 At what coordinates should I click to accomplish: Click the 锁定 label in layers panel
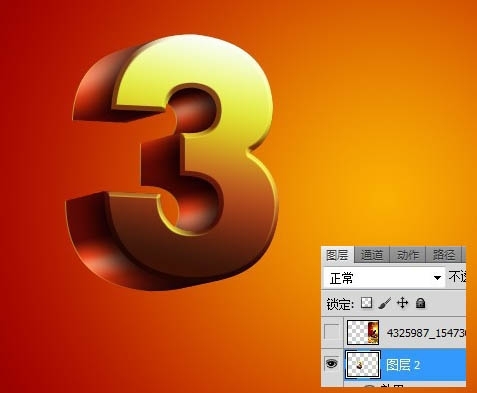(339, 304)
